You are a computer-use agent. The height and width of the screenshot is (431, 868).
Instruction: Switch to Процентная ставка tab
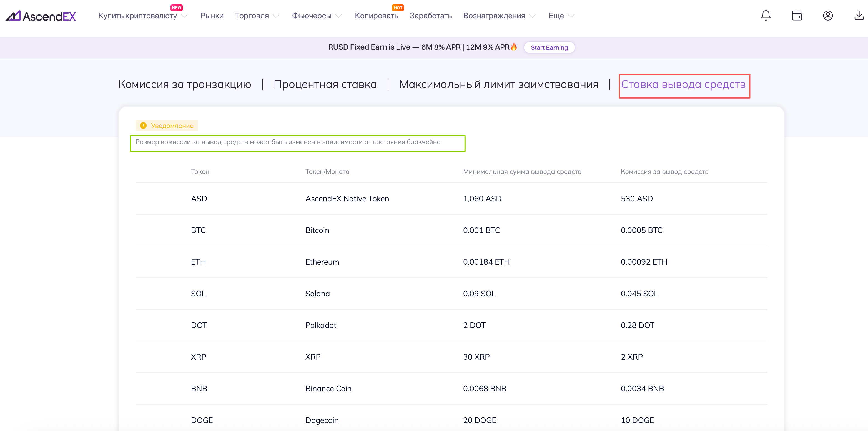point(325,84)
